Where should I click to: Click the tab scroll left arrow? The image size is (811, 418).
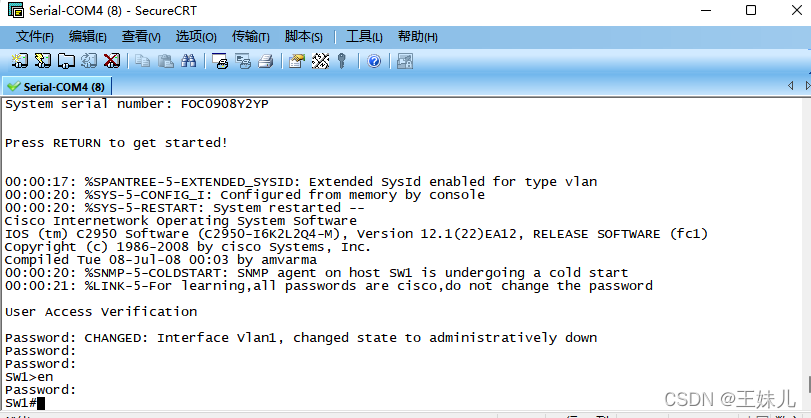(x=790, y=85)
